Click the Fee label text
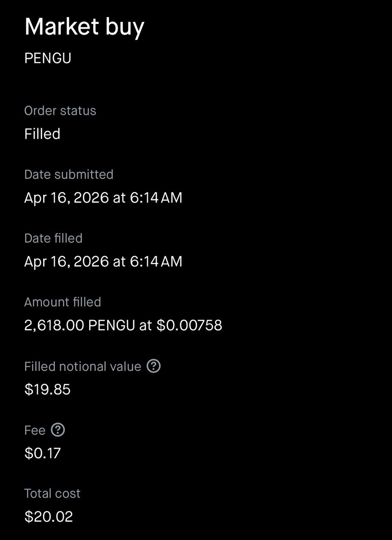The height and width of the screenshot is (540, 392). coord(35,430)
